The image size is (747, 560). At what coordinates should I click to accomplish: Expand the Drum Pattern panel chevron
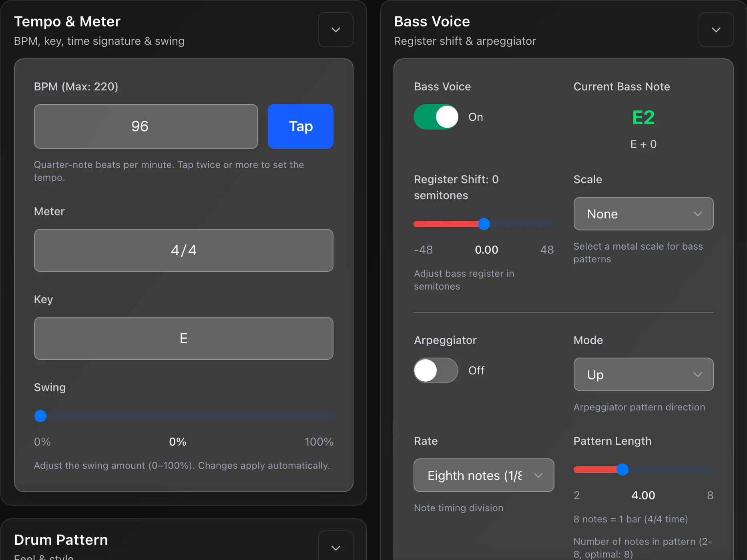coord(335,547)
